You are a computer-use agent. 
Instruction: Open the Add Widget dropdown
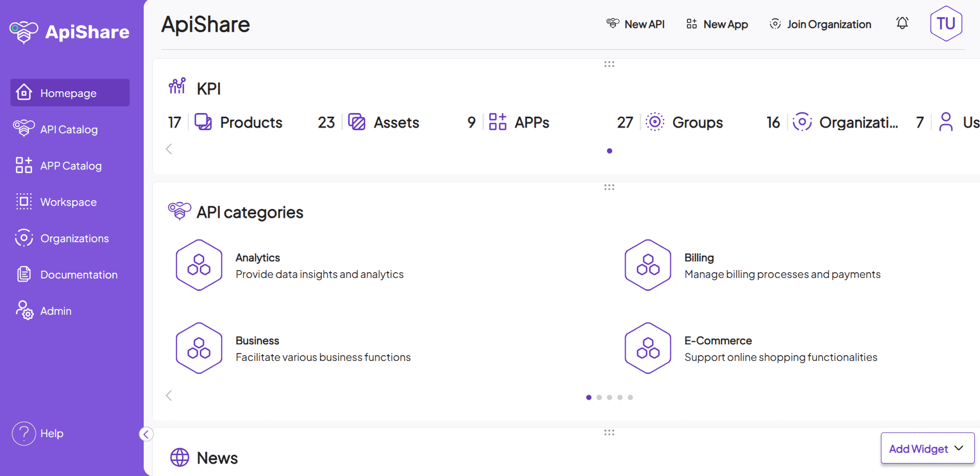927,448
